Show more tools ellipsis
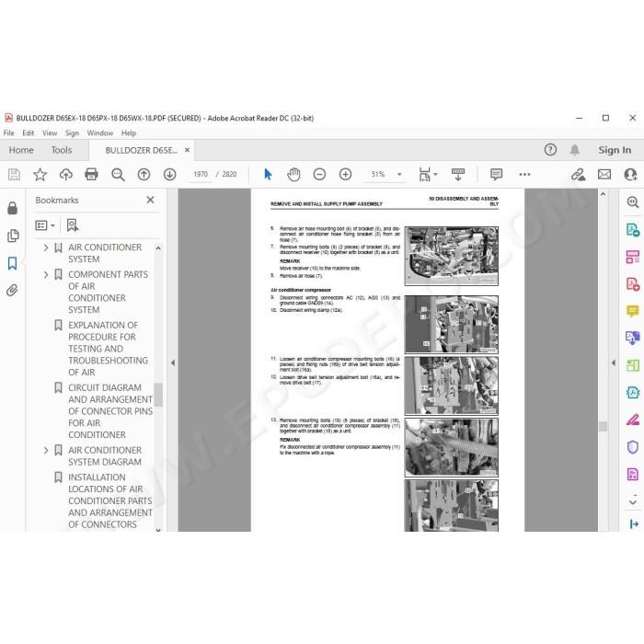644x644 pixels. [524, 175]
